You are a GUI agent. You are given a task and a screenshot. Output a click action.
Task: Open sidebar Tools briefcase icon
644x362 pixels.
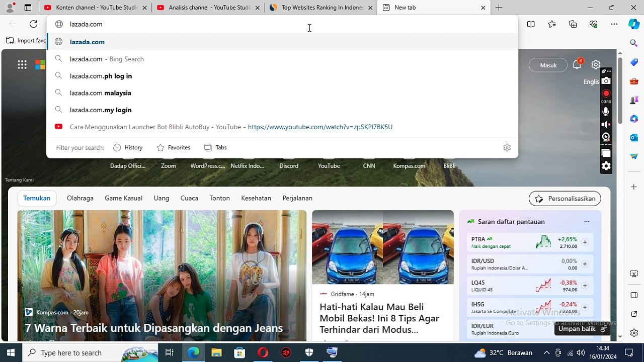(x=634, y=81)
